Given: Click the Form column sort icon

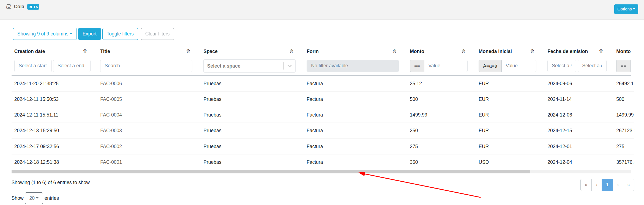Looking at the screenshot, I should point(394,51).
